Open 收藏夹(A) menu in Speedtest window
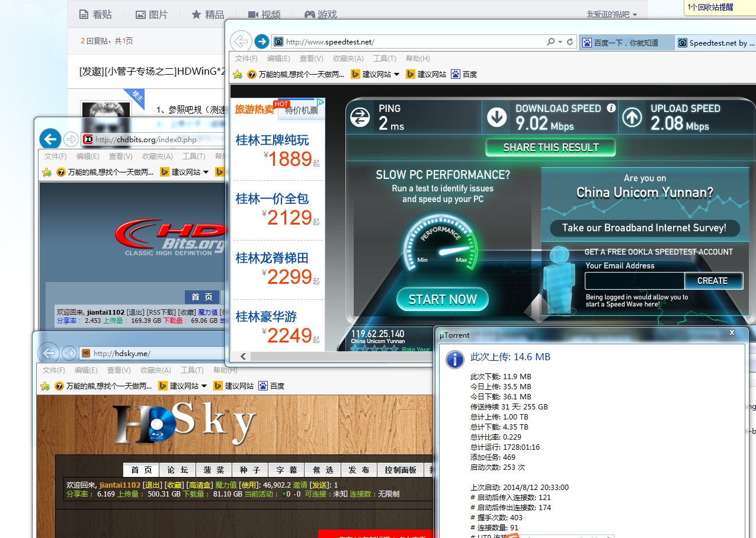 [x=348, y=58]
